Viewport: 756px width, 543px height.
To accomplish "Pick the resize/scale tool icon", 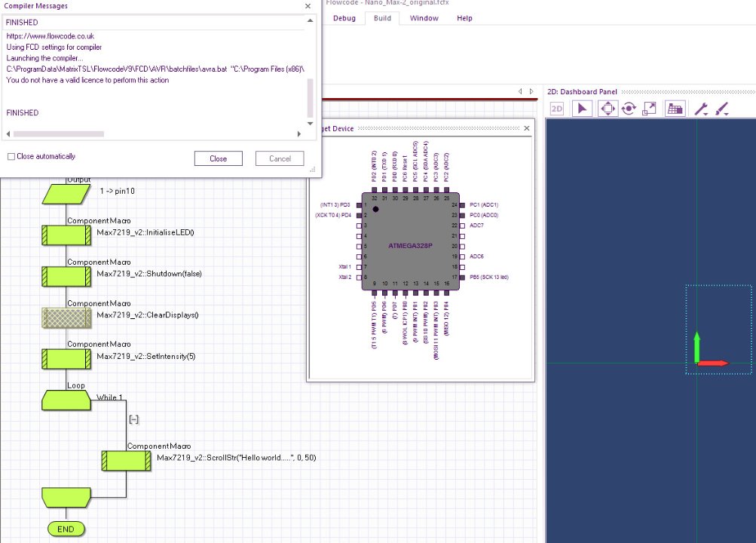I will (649, 109).
